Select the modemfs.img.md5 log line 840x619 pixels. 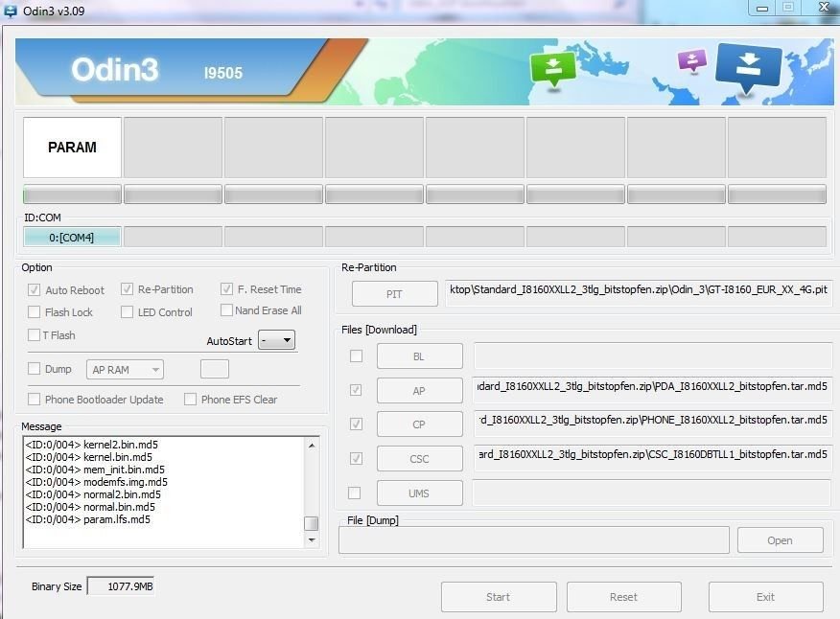pos(97,481)
